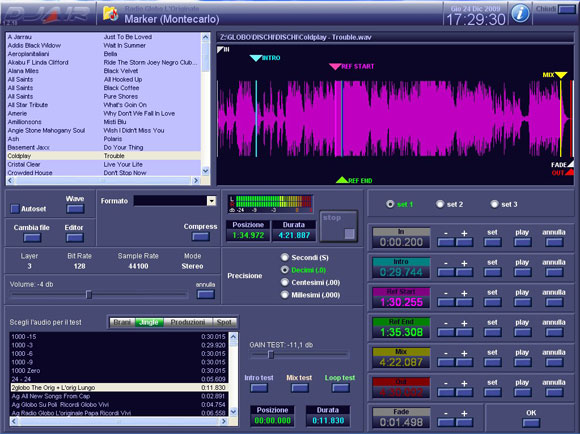Click the folder music icon in header
This screenshot has width=580, height=434.
click(110, 14)
